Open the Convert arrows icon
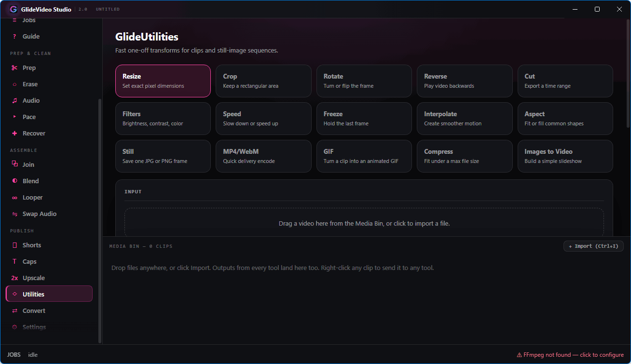Viewport: 631px width, 364px height. point(14,311)
